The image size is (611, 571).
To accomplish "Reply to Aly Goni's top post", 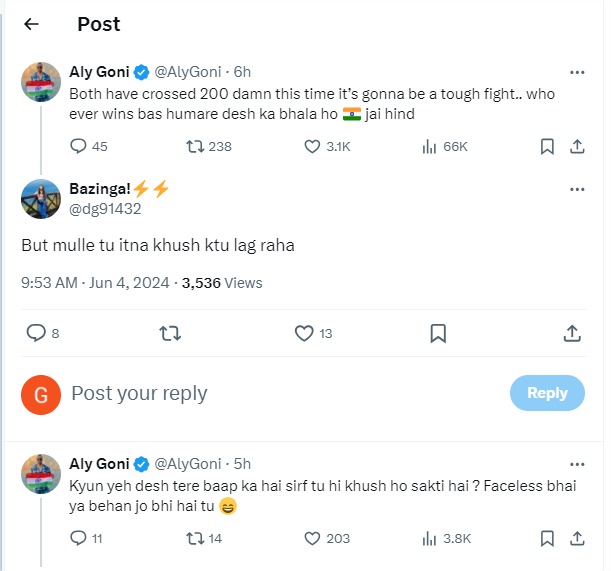I will pyautogui.click(x=79, y=146).
